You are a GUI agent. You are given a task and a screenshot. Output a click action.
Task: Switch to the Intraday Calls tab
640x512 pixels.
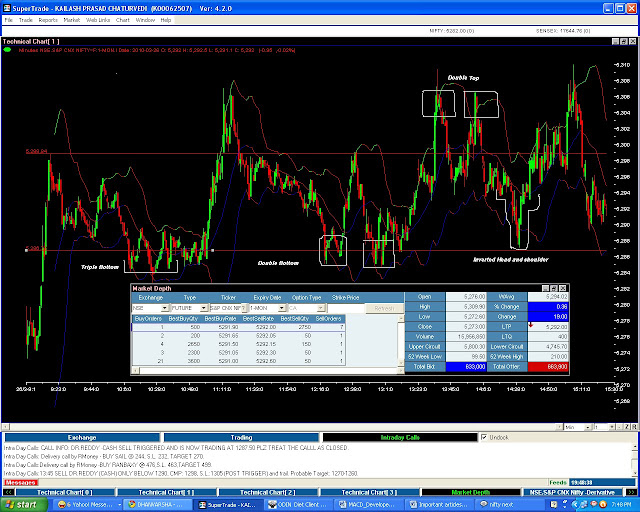point(400,437)
